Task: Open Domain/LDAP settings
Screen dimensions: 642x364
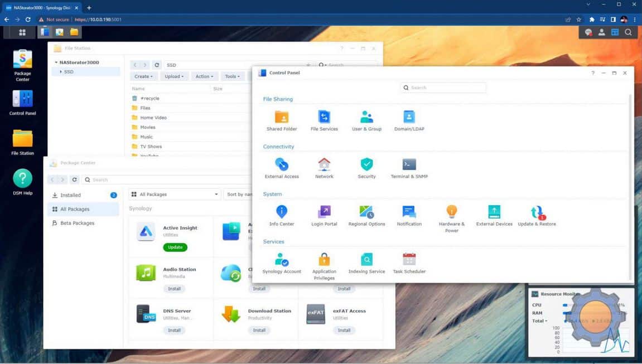Action: point(409,120)
